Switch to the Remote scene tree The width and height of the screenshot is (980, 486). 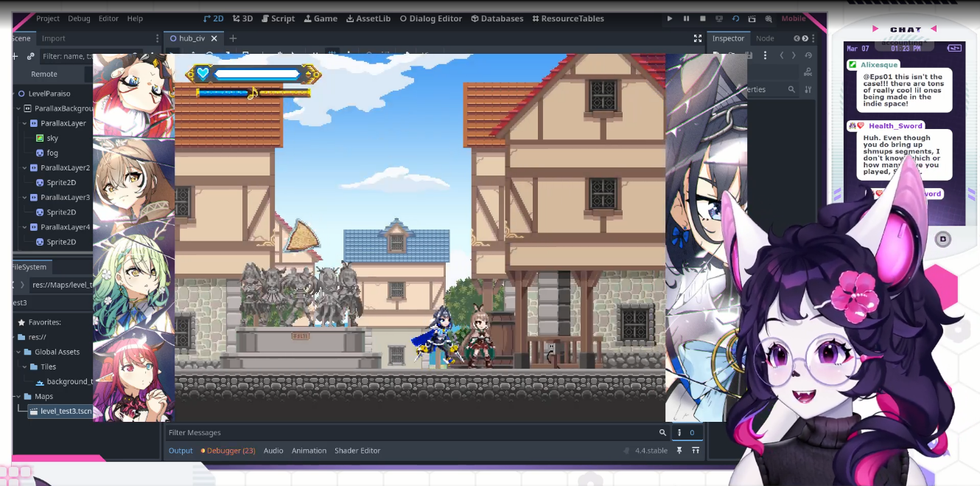pyautogui.click(x=44, y=74)
